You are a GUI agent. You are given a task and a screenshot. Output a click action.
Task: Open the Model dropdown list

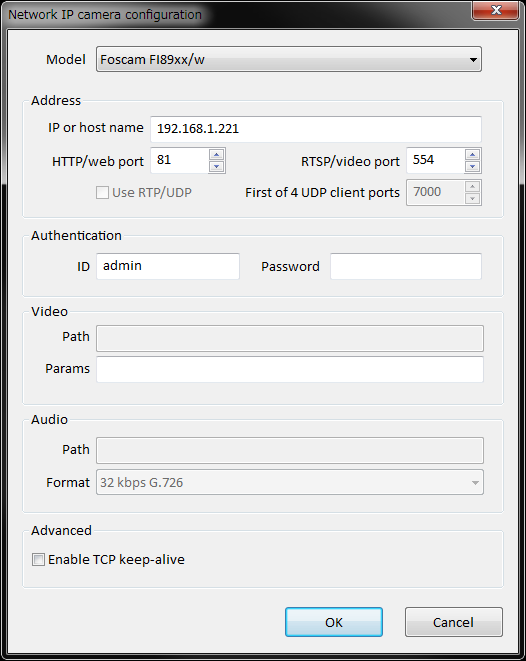[289, 59]
